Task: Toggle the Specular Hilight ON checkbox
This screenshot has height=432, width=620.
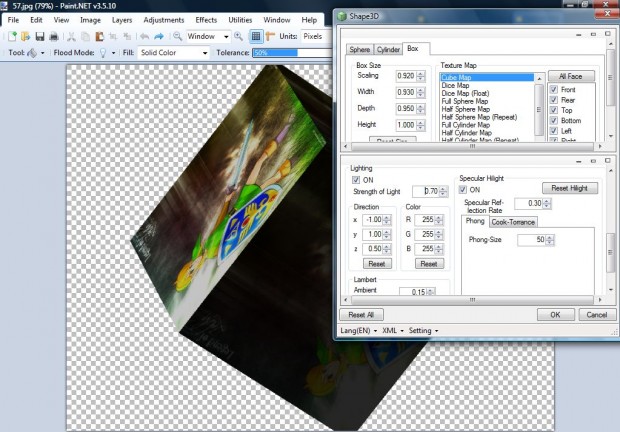Action: tap(463, 190)
